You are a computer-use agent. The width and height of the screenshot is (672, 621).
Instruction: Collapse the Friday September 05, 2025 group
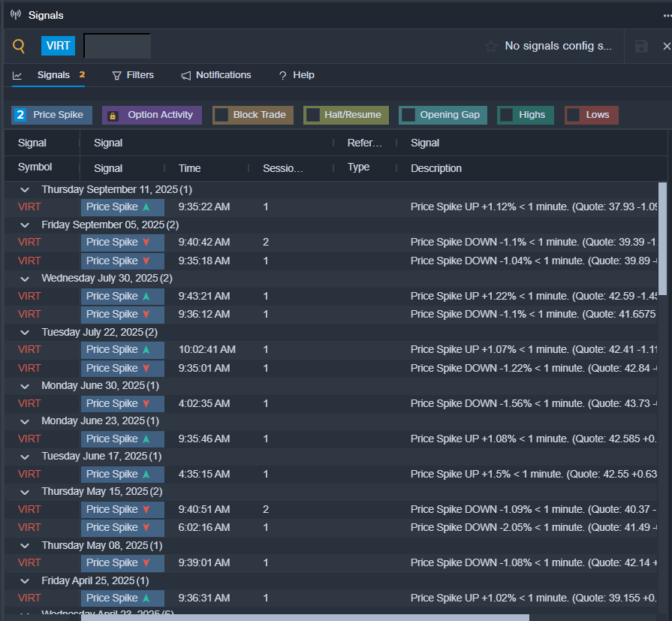click(25, 225)
